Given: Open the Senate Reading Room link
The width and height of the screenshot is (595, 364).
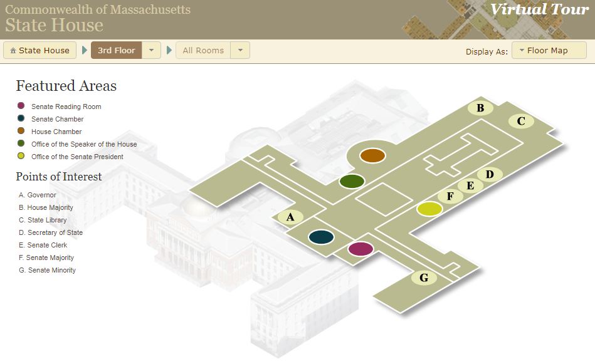Looking at the screenshot, I should 66,107.
